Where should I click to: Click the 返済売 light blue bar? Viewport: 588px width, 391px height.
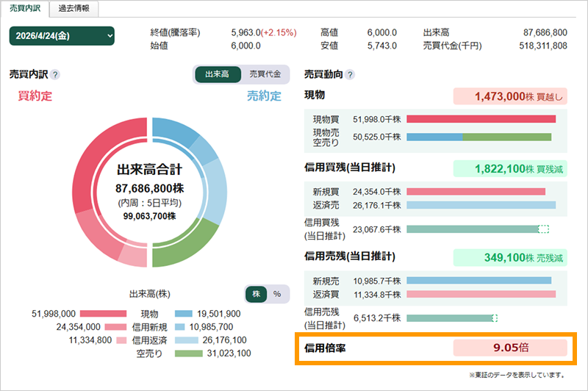pos(481,205)
